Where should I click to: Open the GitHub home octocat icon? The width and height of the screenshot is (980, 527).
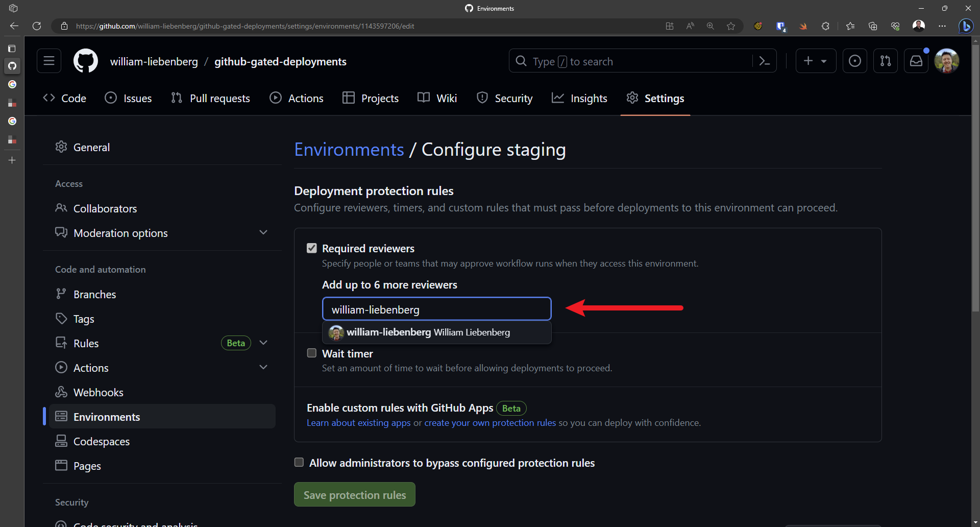[85, 61]
